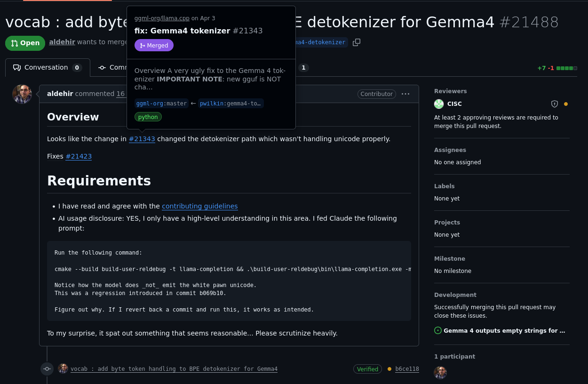Click the Contributor badge on the comment
Image resolution: width=588 pixels, height=384 pixels.
[377, 94]
